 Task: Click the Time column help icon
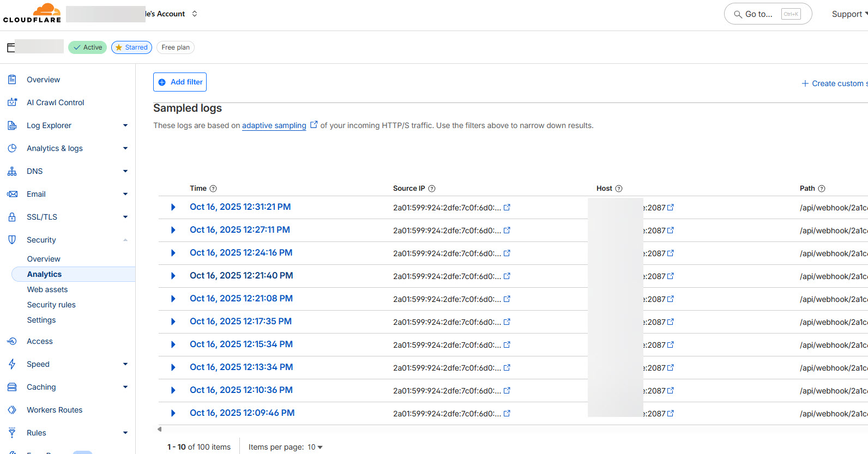tap(213, 189)
